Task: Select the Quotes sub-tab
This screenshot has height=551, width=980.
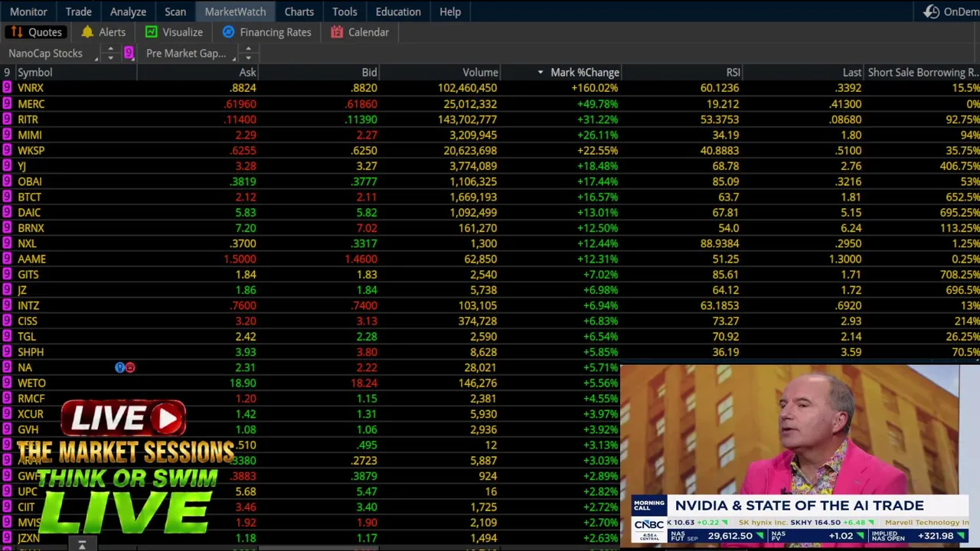Action: click(36, 32)
